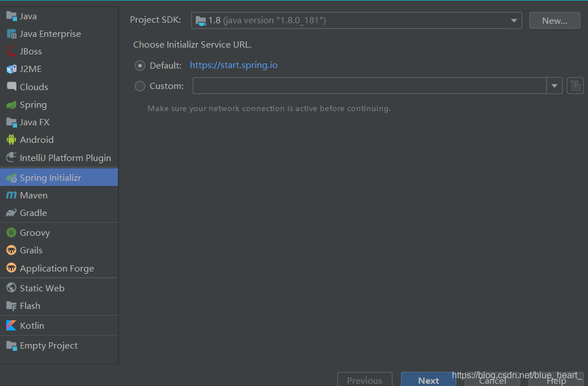Click the Clouds speech-bubble icon
The width and height of the screenshot is (588, 386).
tap(12, 87)
